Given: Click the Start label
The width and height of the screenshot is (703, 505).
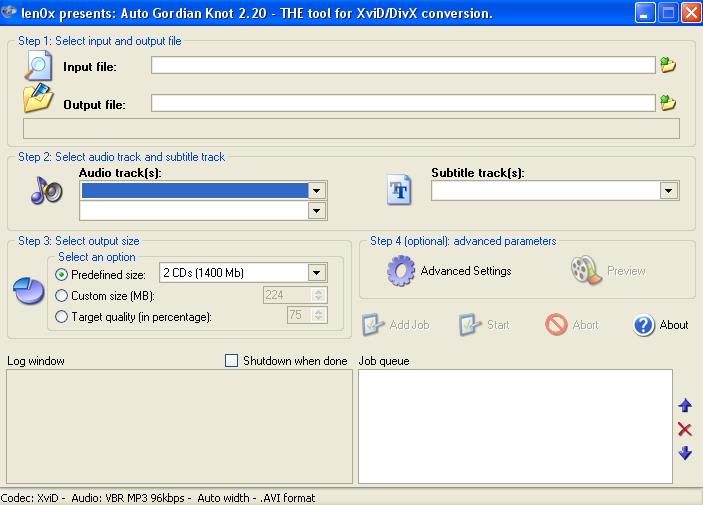Looking at the screenshot, I should [x=498, y=325].
